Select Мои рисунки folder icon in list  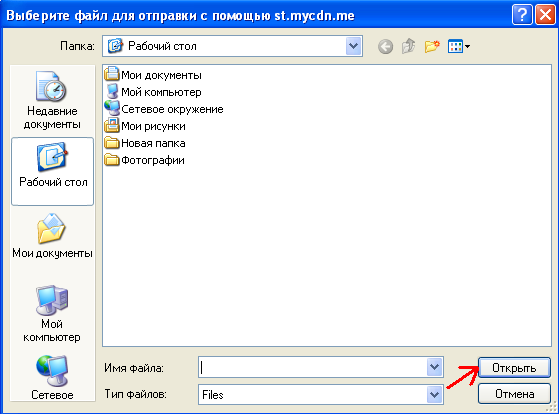(x=112, y=125)
